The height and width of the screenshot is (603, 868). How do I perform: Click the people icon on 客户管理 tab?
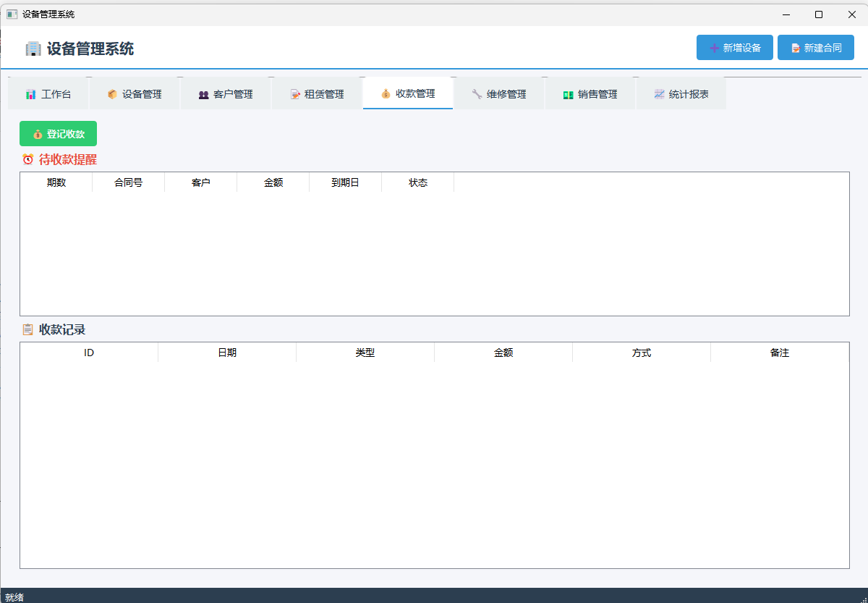coord(203,94)
